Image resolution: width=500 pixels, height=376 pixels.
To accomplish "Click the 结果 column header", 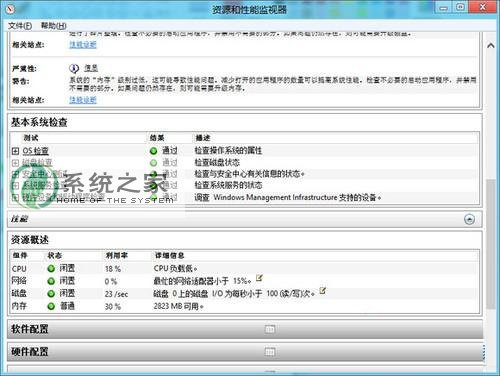I will click(157, 138).
